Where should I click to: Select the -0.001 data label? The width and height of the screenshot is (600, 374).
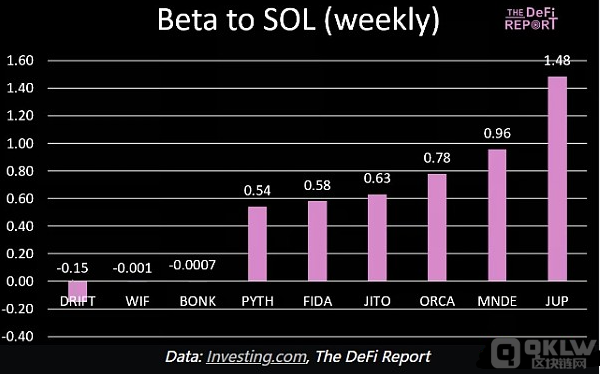click(132, 268)
